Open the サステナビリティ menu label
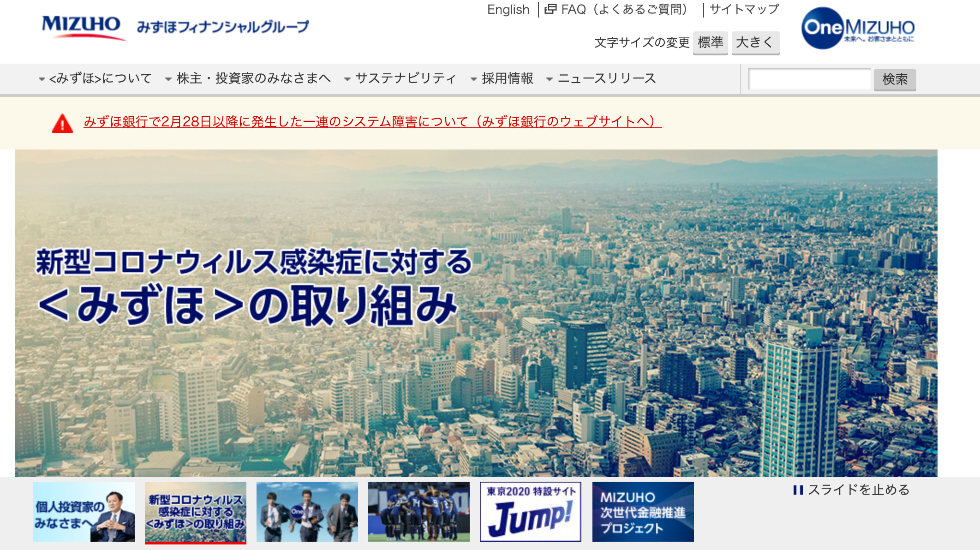Screen dimensions: 980x550 tap(406, 78)
